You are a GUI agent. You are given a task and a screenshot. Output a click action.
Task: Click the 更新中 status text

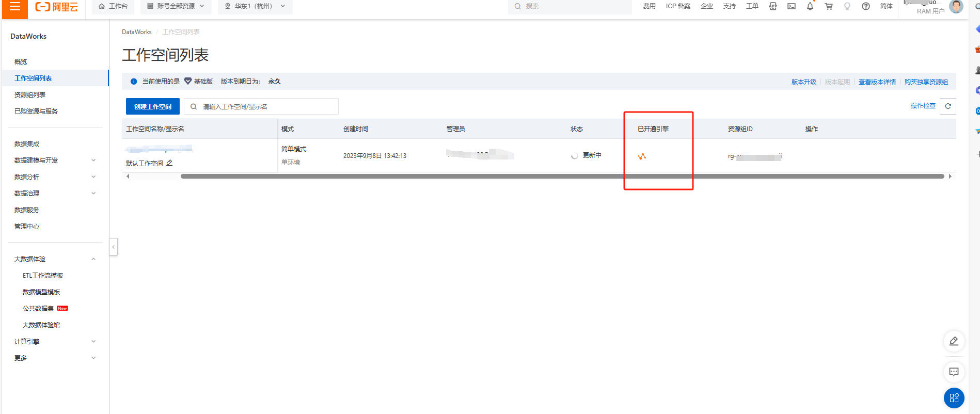tap(592, 155)
